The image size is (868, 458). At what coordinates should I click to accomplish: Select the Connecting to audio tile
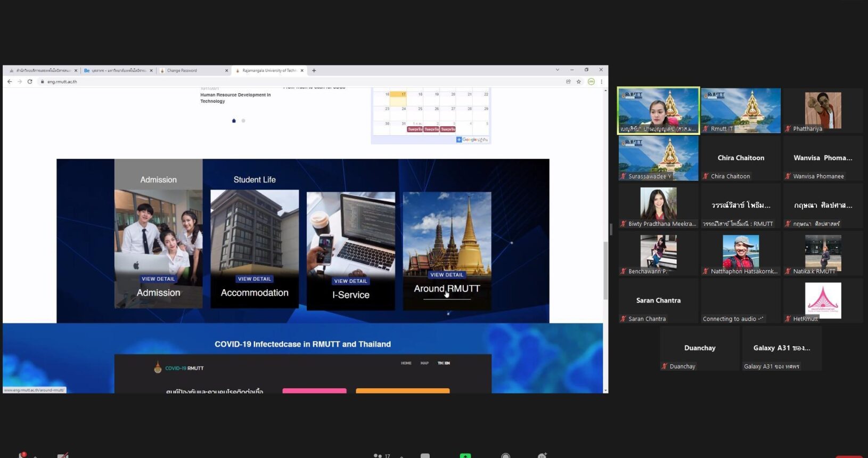pos(741,300)
